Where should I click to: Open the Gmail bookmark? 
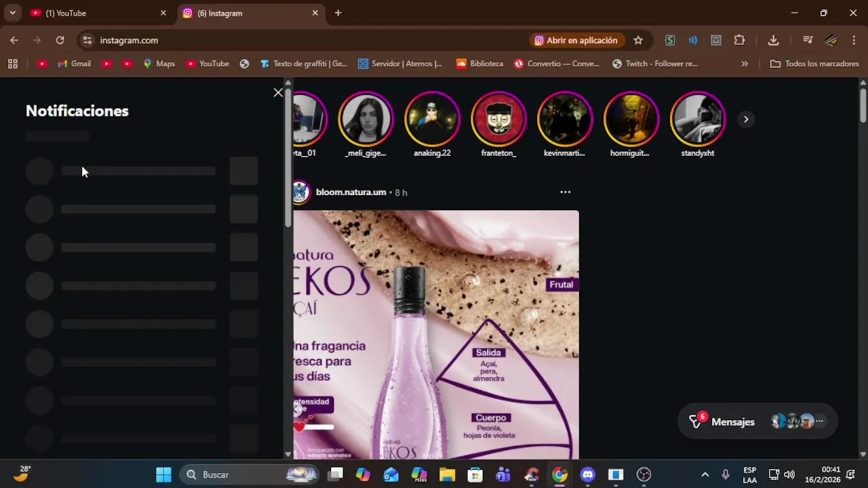point(75,64)
